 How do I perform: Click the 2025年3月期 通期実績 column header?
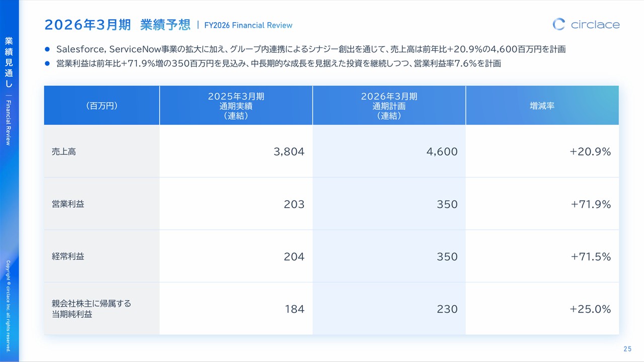click(x=236, y=106)
